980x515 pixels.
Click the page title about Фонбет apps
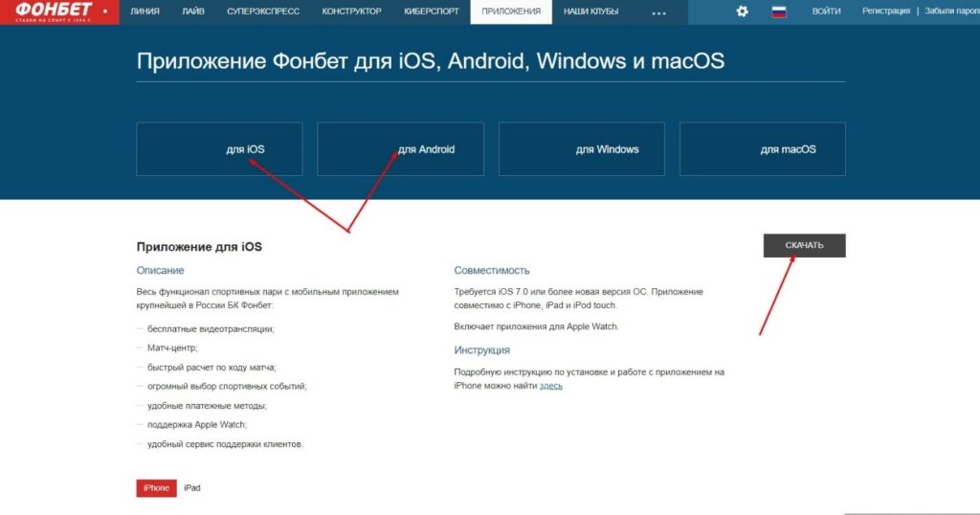pyautogui.click(x=431, y=61)
